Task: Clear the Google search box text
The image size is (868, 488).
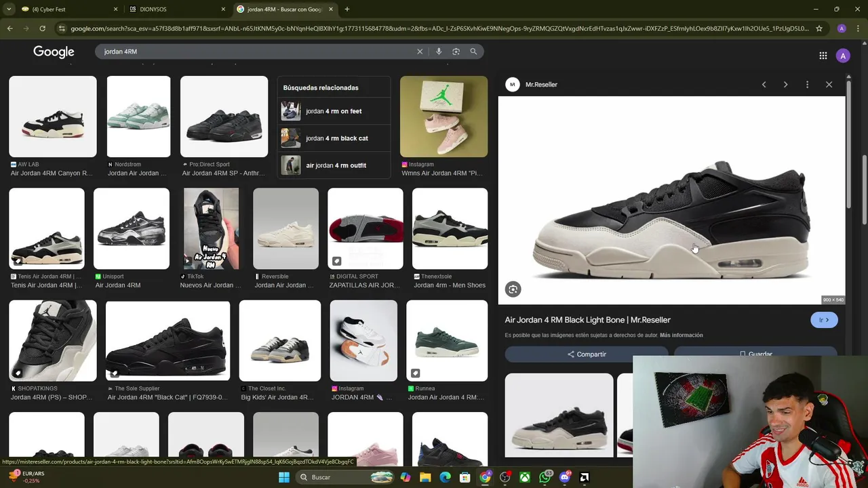Action: point(420,52)
